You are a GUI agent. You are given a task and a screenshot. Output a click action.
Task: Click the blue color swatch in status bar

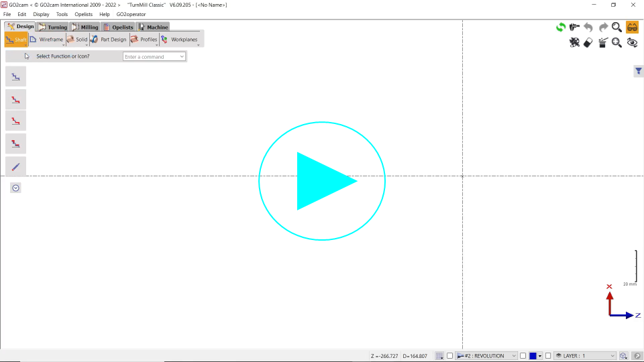point(533,356)
